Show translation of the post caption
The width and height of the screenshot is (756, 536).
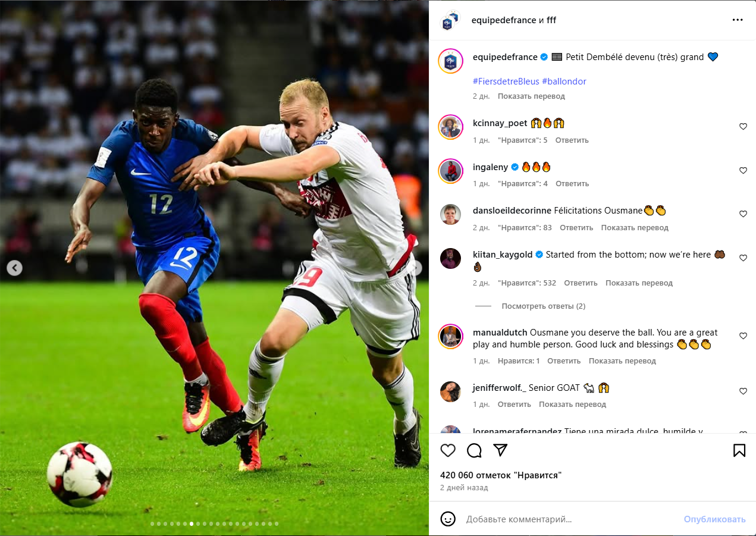click(531, 96)
